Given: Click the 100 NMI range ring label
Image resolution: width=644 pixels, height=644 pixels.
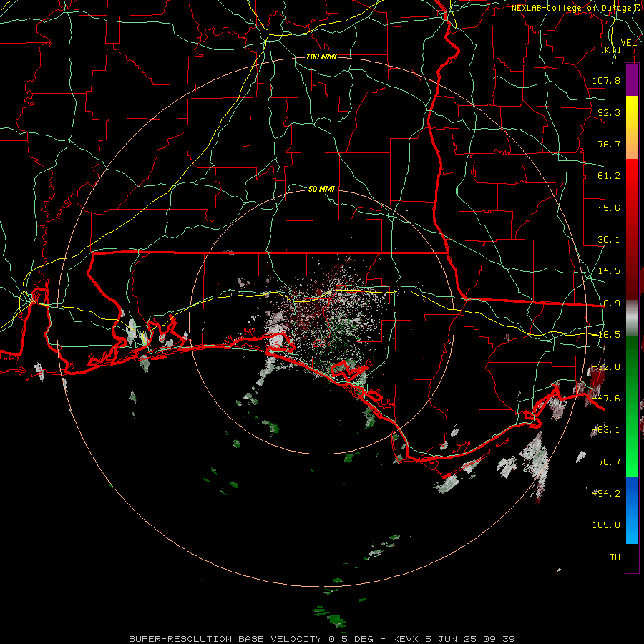Looking at the screenshot, I should (x=321, y=57).
